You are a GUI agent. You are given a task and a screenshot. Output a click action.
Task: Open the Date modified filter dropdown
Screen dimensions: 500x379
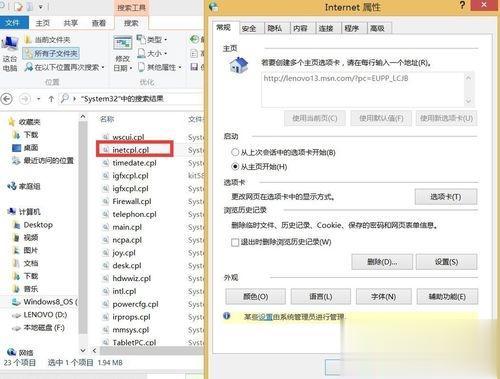pos(123,53)
